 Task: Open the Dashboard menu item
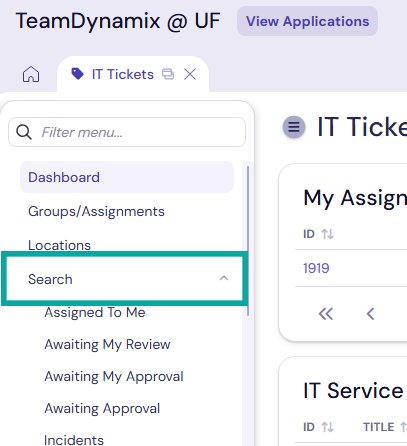(x=127, y=177)
